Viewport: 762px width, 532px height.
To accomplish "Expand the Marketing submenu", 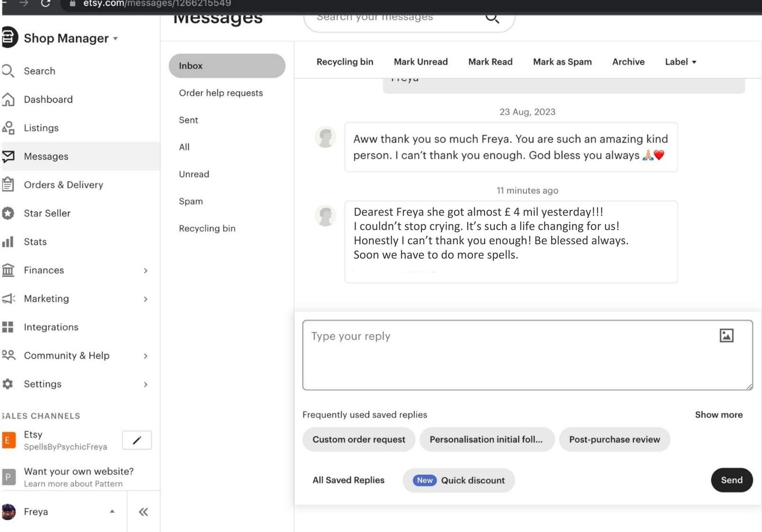I will pos(145,299).
